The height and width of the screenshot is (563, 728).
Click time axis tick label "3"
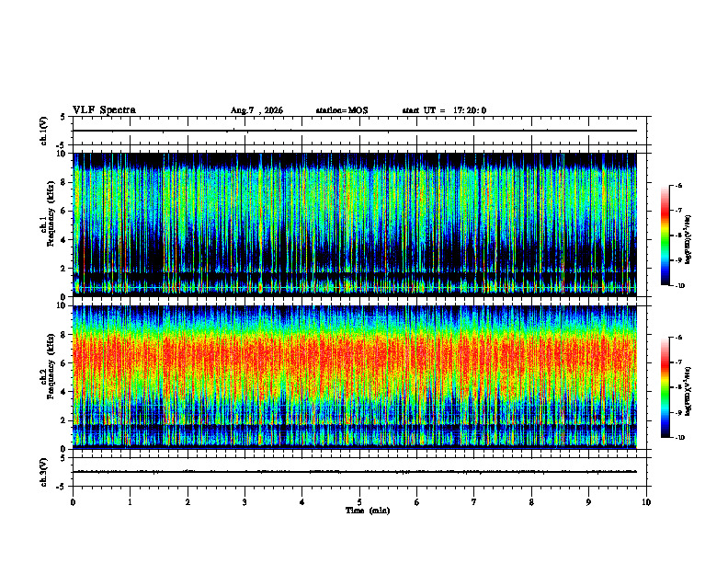point(245,502)
